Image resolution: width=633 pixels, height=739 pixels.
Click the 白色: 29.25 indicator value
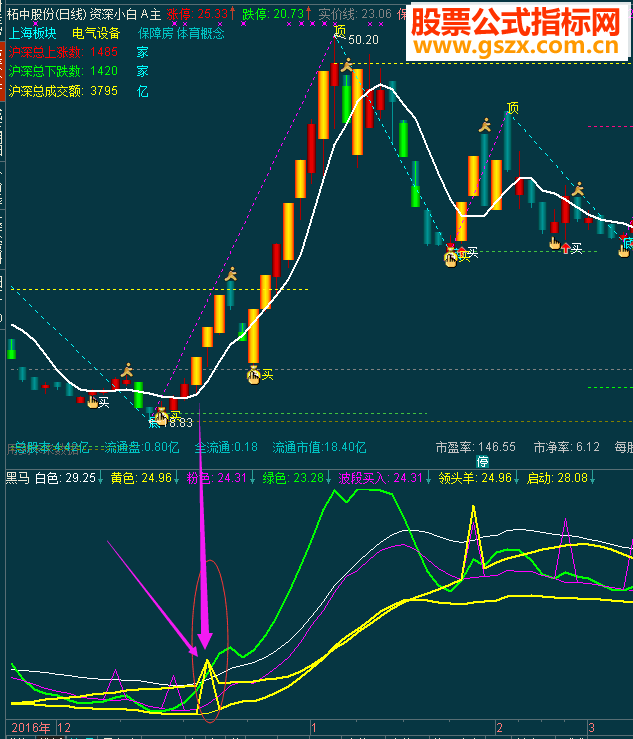66,478
